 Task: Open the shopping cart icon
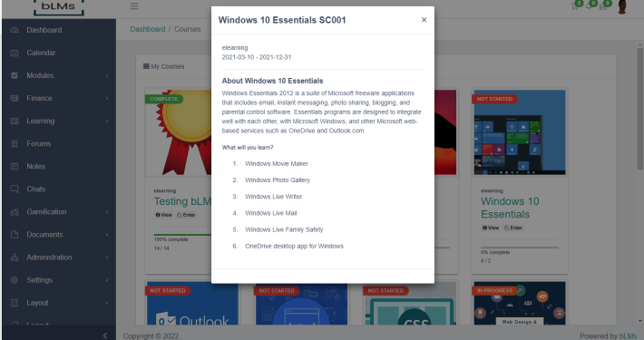pos(575,6)
